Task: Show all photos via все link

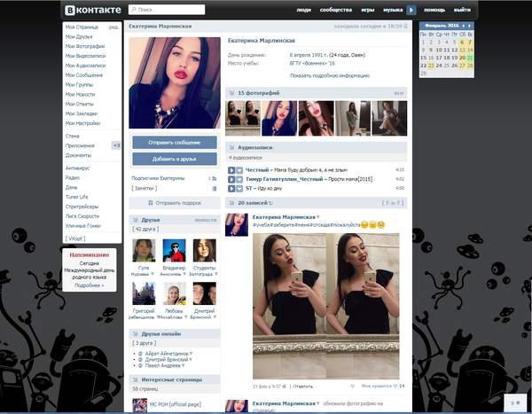Action: [399, 93]
